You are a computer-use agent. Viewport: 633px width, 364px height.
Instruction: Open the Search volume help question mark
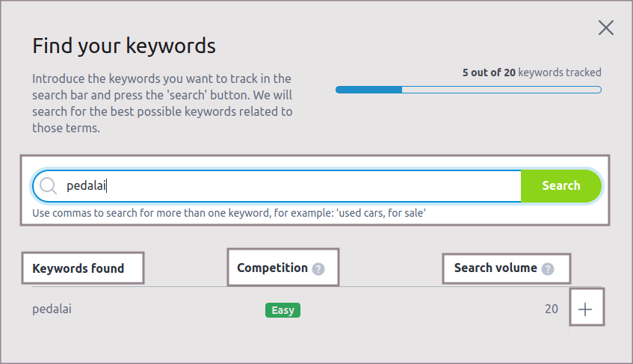tap(548, 269)
